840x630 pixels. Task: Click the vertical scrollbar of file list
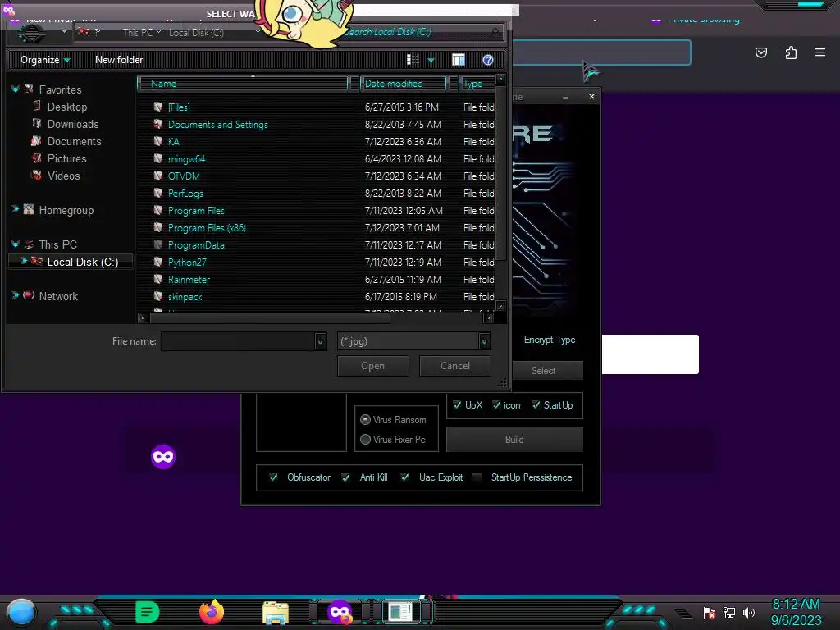501,172
